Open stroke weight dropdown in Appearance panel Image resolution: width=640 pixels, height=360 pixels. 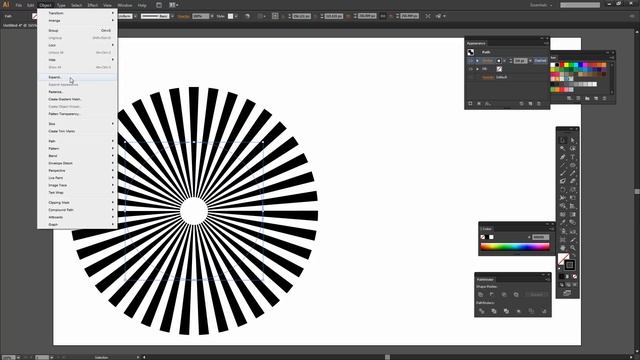coord(530,60)
